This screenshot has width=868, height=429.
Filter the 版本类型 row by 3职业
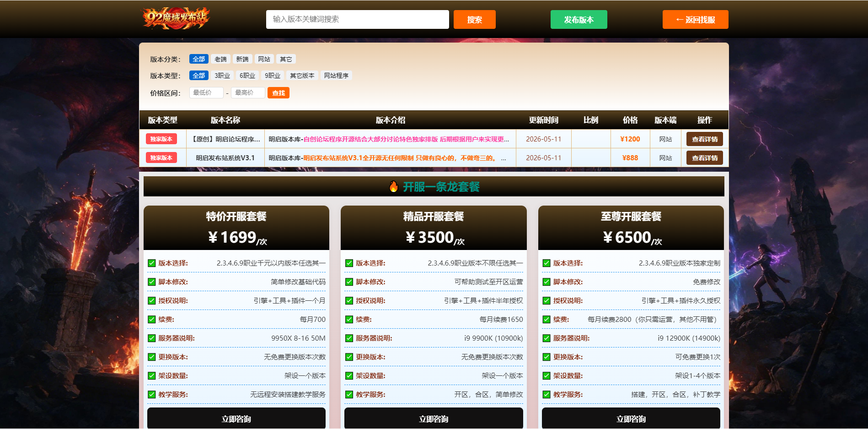point(222,76)
